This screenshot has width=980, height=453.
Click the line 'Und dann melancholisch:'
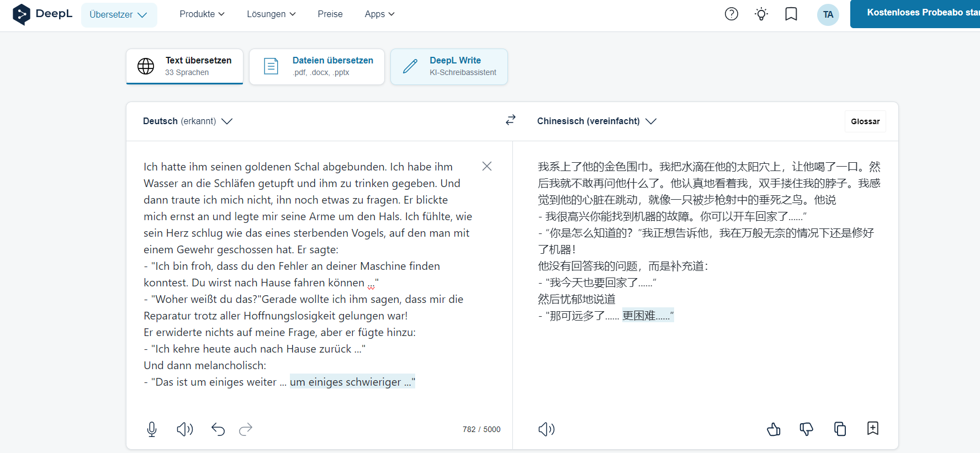click(205, 365)
